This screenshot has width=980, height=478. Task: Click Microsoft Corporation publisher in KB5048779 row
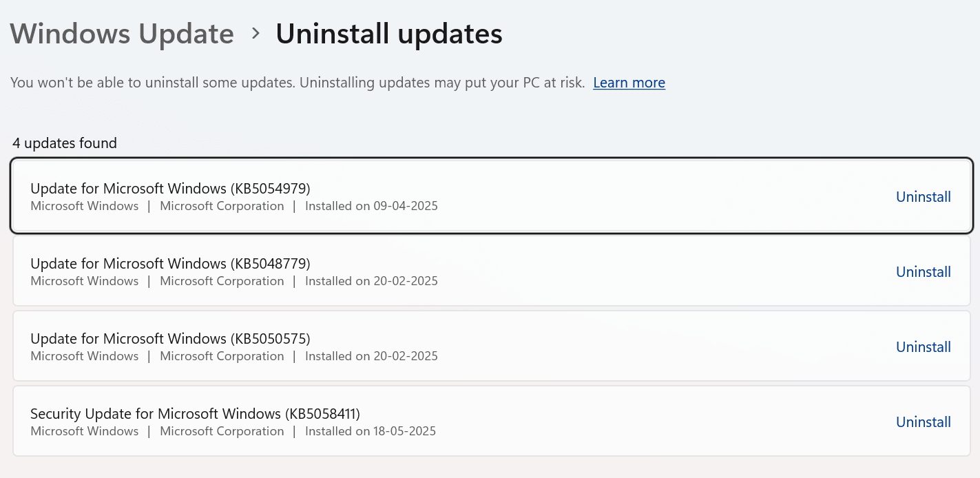tap(222, 281)
